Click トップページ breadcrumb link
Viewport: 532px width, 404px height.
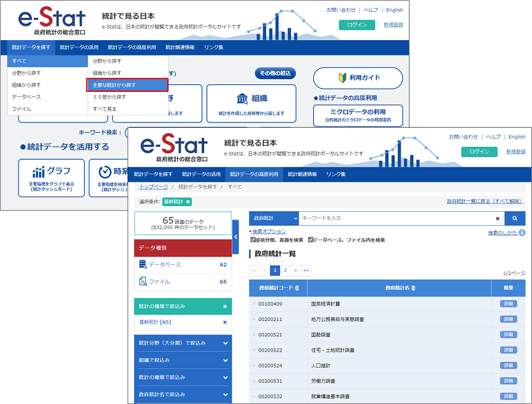click(154, 187)
